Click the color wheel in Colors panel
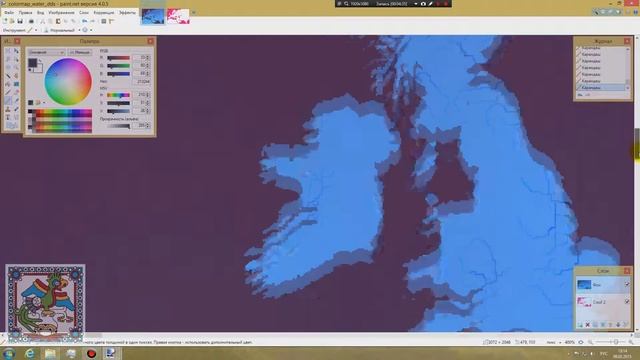Image resolution: width=640 pixels, height=360 pixels. (68, 82)
